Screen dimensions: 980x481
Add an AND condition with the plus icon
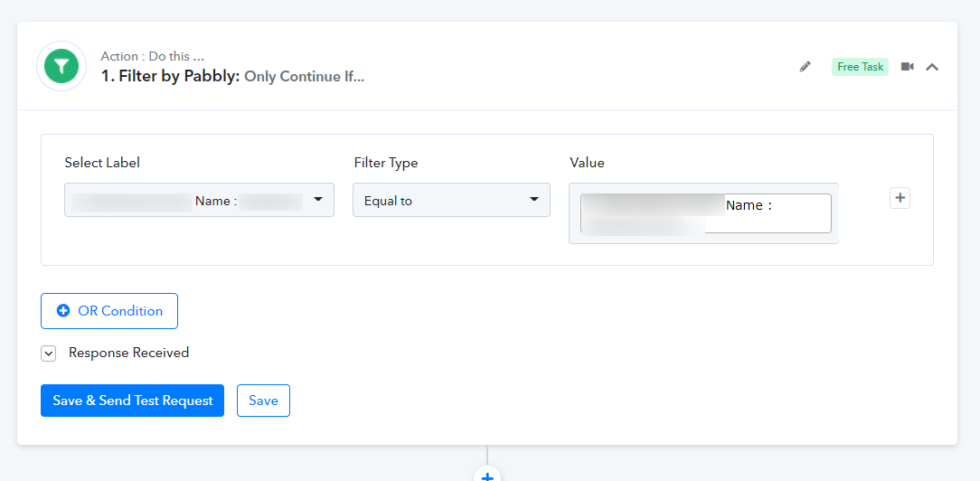(900, 198)
